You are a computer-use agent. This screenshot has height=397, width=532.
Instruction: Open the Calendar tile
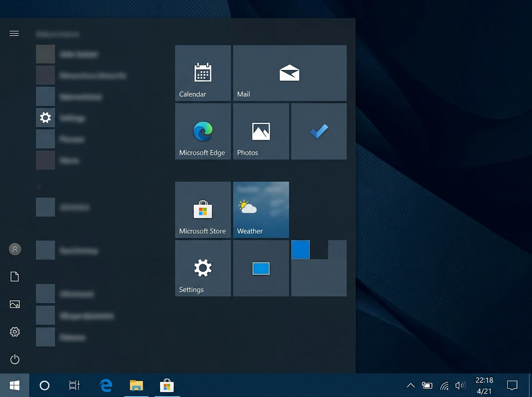[203, 73]
